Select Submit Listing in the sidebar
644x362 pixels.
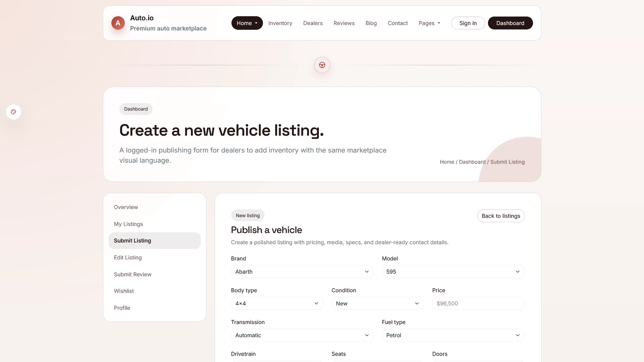point(155,241)
